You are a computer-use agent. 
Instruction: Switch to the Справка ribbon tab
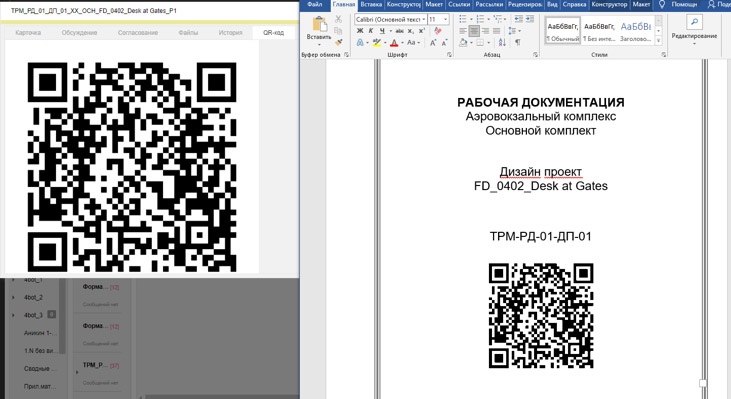[574, 4]
